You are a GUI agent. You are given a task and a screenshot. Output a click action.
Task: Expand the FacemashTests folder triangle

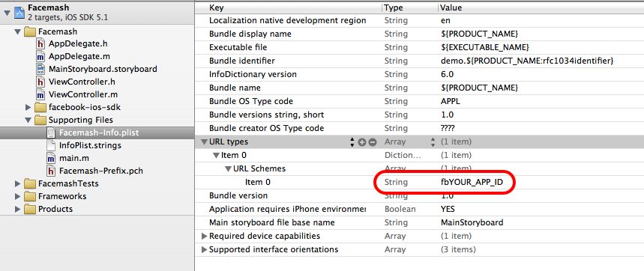17,183
